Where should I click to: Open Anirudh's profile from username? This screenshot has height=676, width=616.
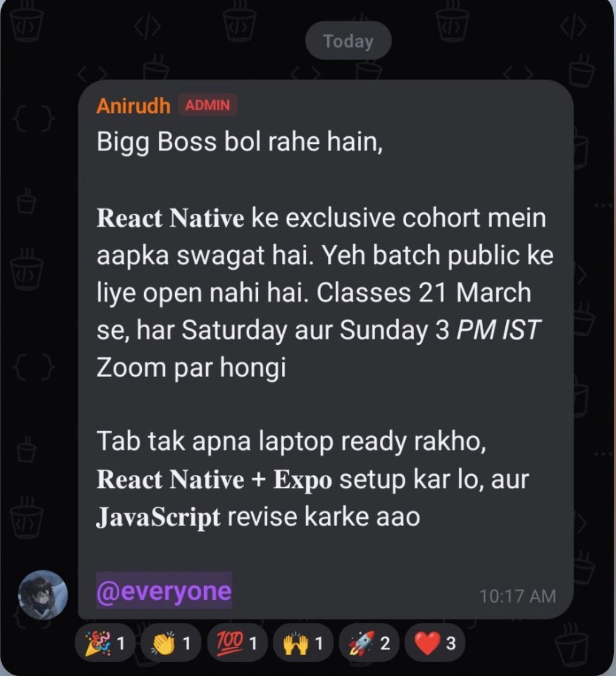pyautogui.click(x=133, y=106)
